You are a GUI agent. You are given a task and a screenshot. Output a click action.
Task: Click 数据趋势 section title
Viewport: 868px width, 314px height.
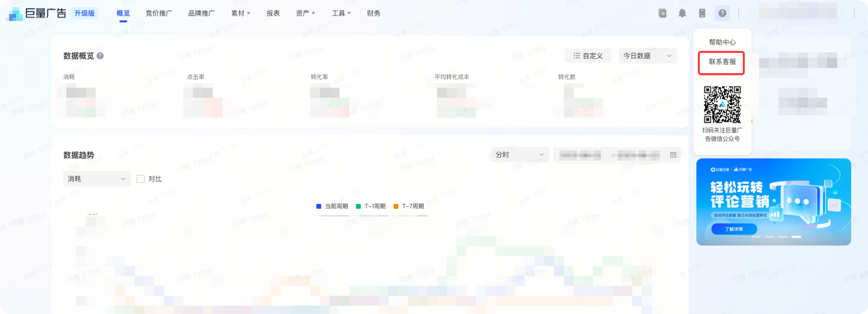[79, 155]
